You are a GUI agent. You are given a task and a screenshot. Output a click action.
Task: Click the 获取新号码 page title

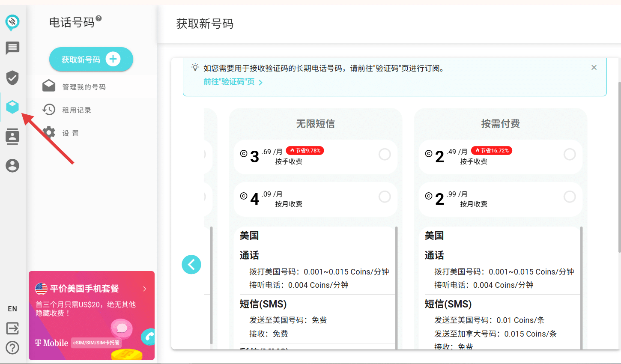click(205, 24)
